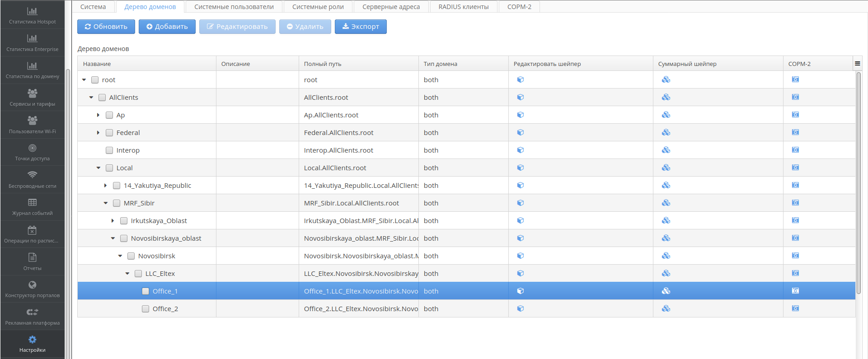
Task: Open Статистика по домену section
Action: pyautogui.click(x=33, y=70)
